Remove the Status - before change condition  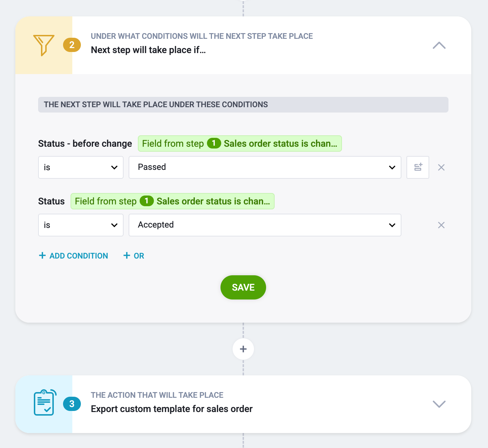(441, 167)
